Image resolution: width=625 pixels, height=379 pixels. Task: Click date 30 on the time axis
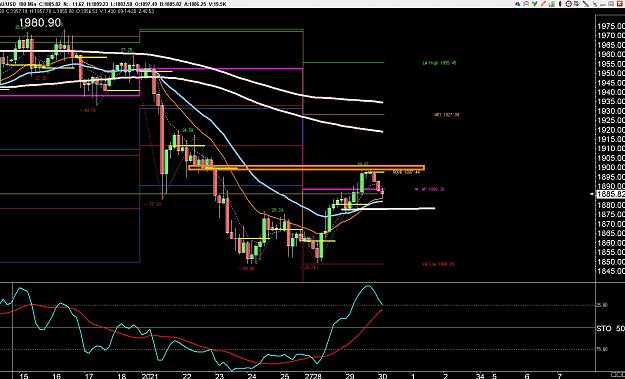point(382,375)
